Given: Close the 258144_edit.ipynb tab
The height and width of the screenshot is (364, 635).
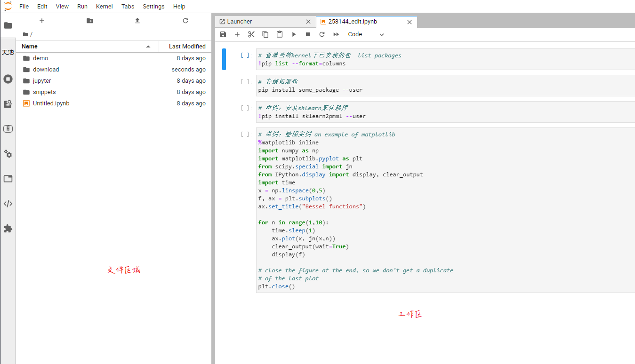Looking at the screenshot, I should pos(410,22).
